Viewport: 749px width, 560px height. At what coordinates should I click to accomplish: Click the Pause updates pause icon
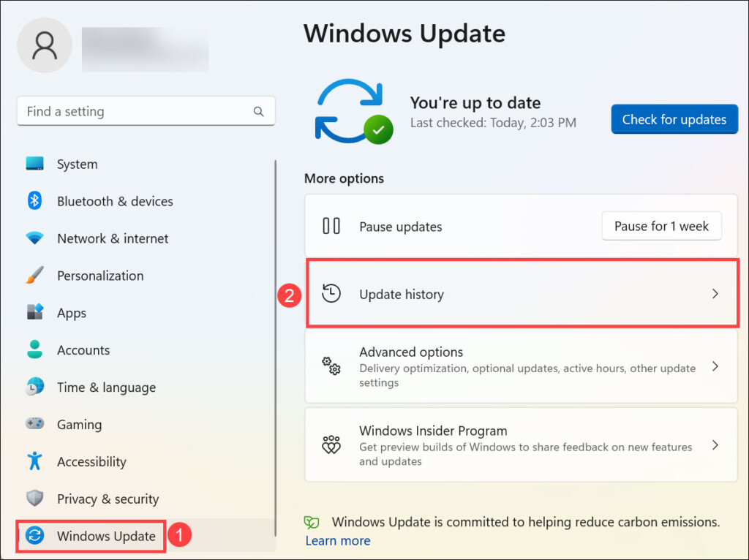coord(331,226)
